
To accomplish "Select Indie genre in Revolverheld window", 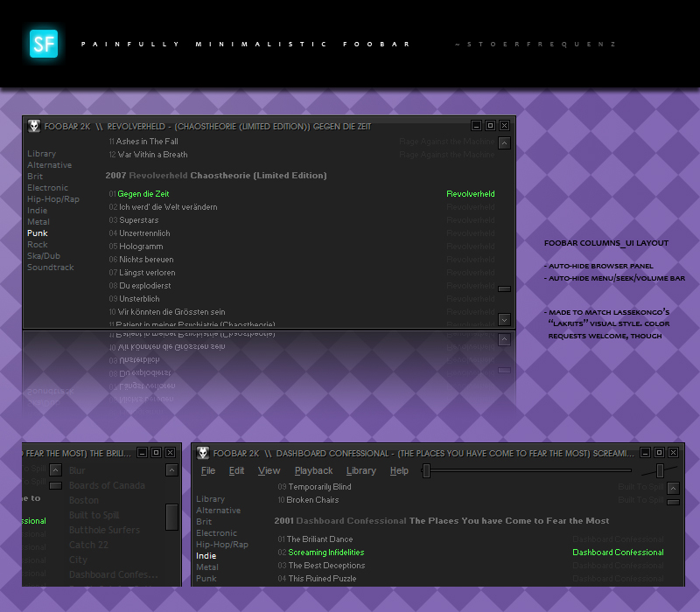I will click(x=37, y=211).
